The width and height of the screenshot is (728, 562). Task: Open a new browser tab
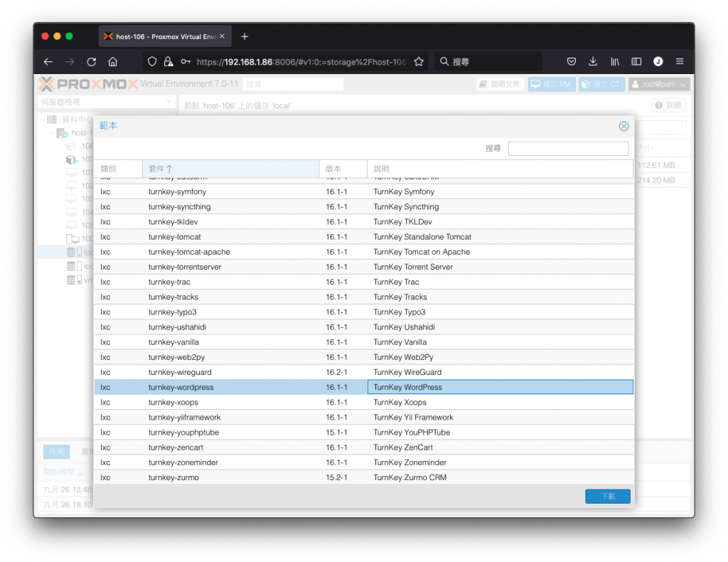pos(245,37)
